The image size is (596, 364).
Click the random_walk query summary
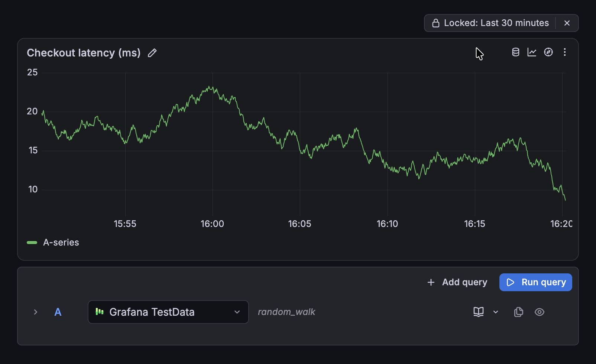click(286, 312)
